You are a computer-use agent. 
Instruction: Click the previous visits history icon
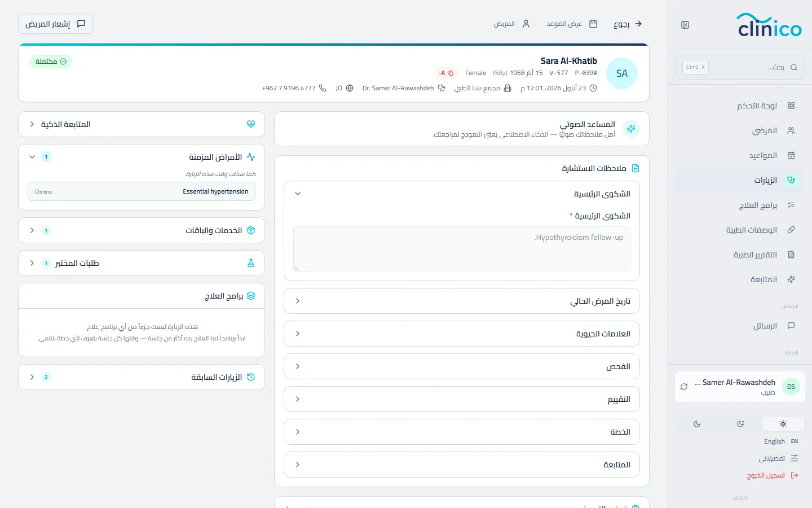pos(251,377)
